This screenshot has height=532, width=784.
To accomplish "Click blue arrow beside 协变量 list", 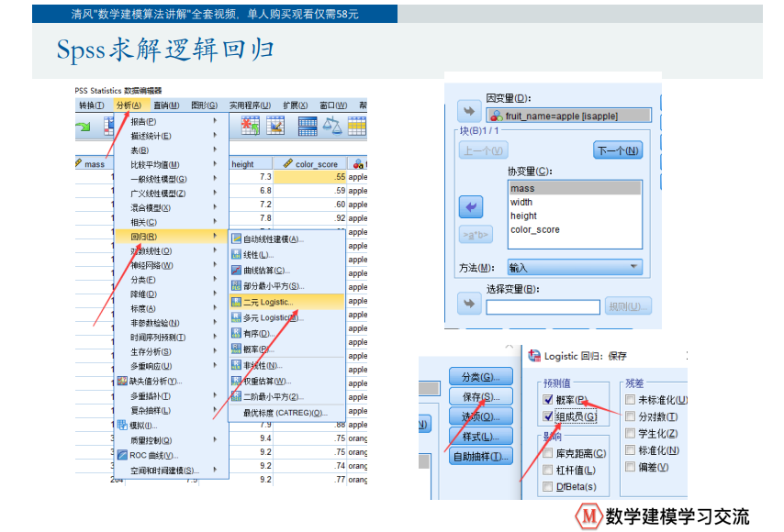I will (470, 206).
